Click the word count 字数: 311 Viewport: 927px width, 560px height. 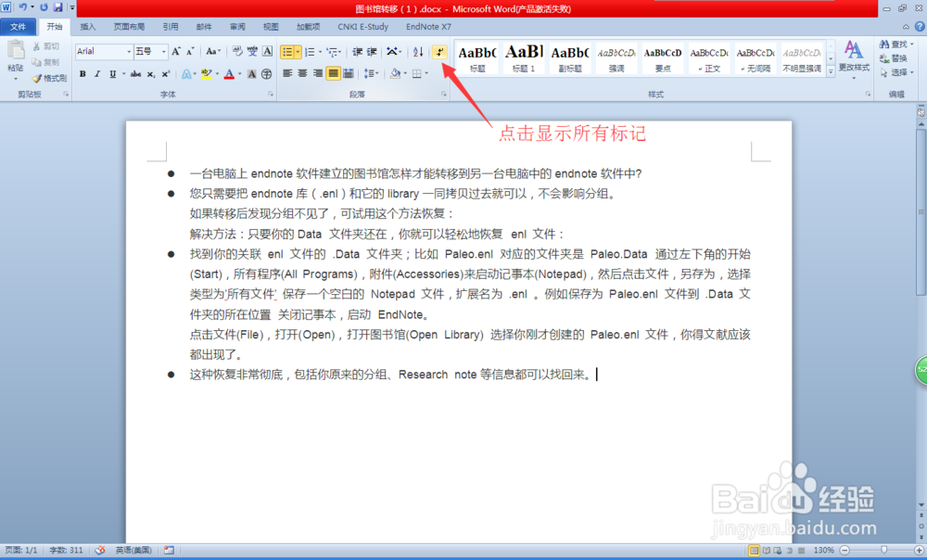coord(66,550)
